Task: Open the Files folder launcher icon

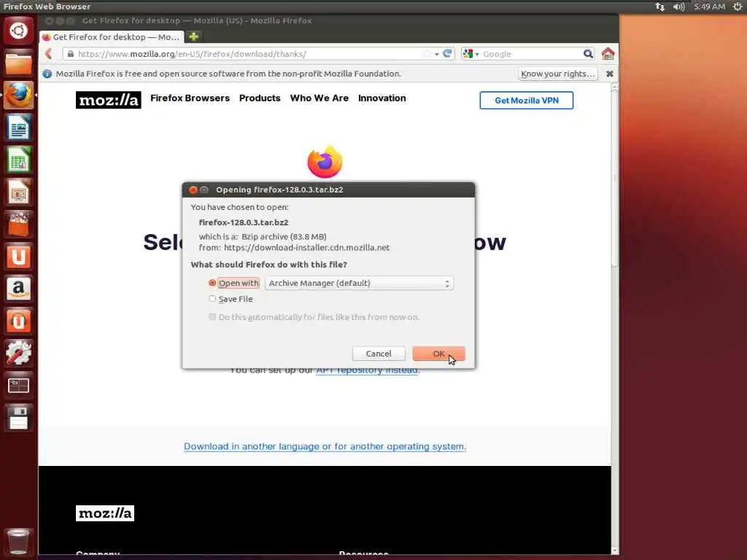Action: [18, 63]
